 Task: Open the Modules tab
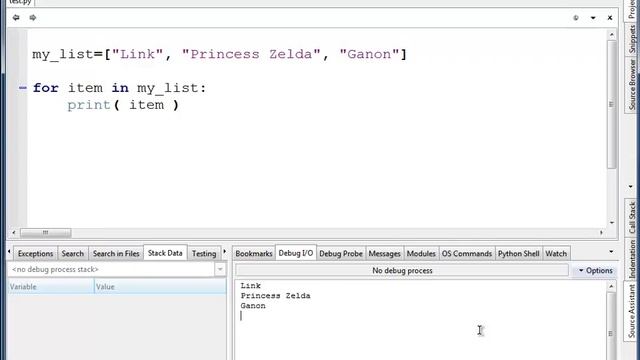click(x=421, y=253)
